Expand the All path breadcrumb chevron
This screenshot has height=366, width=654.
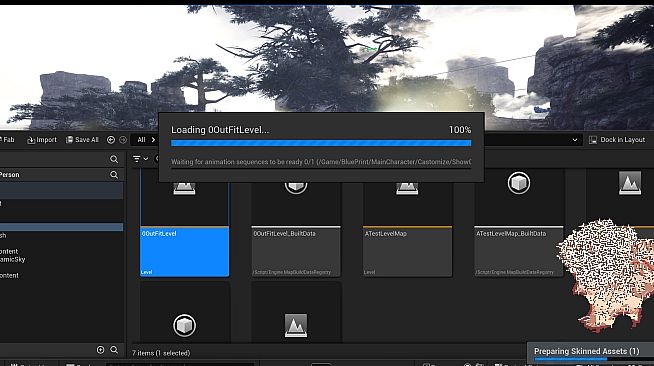[153, 140]
